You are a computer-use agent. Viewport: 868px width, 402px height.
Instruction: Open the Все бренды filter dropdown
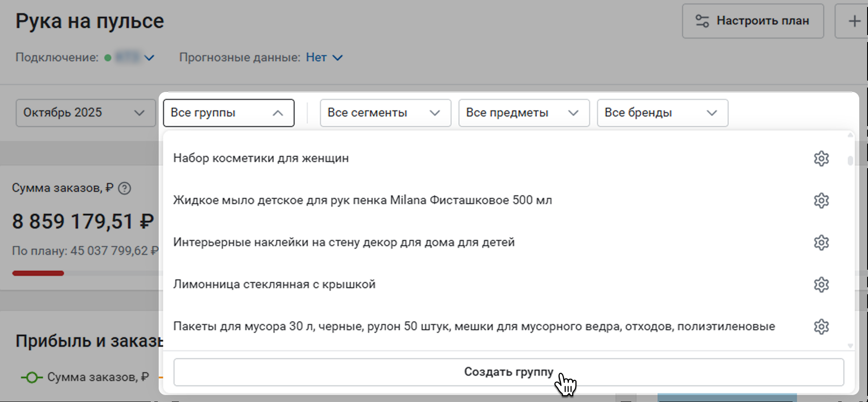click(662, 113)
